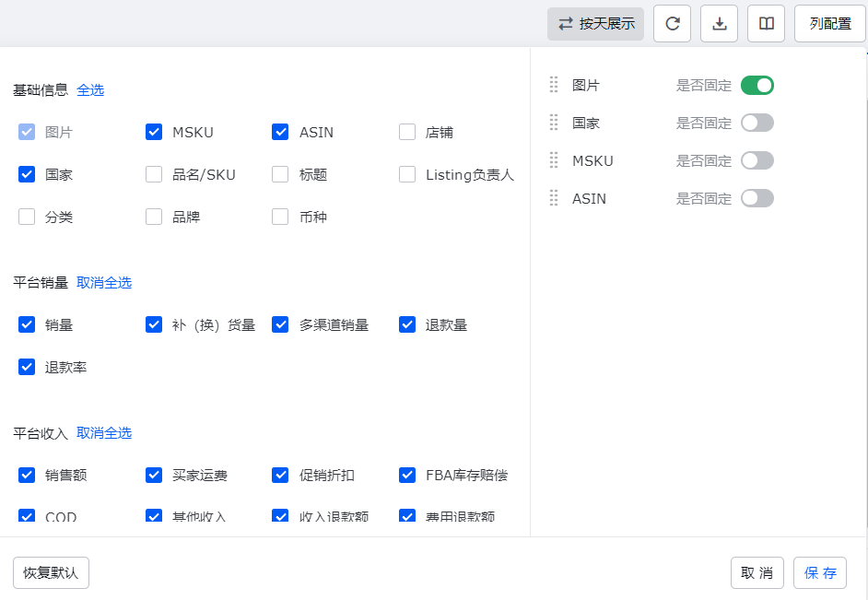The image size is (868, 600).
Task: Grab drag handle for 图片 row
Action: coord(554,85)
